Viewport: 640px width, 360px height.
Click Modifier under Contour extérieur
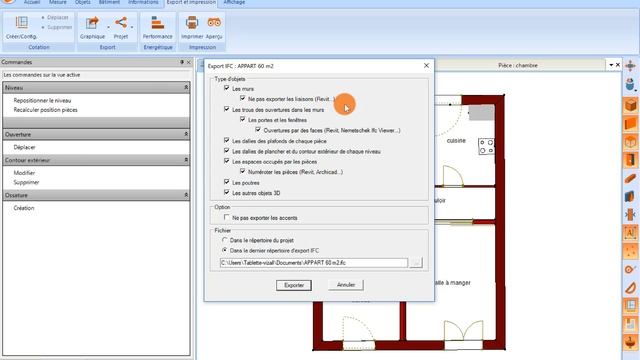coord(24,173)
